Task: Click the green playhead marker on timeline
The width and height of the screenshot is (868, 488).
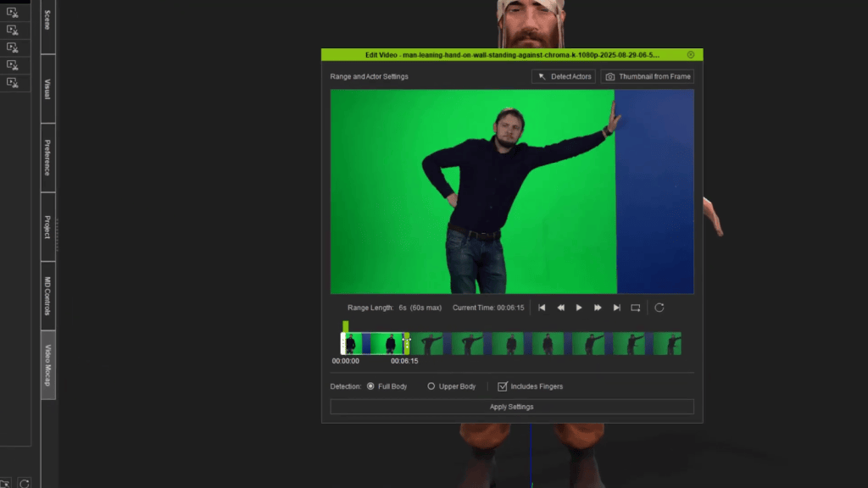Action: click(x=346, y=326)
